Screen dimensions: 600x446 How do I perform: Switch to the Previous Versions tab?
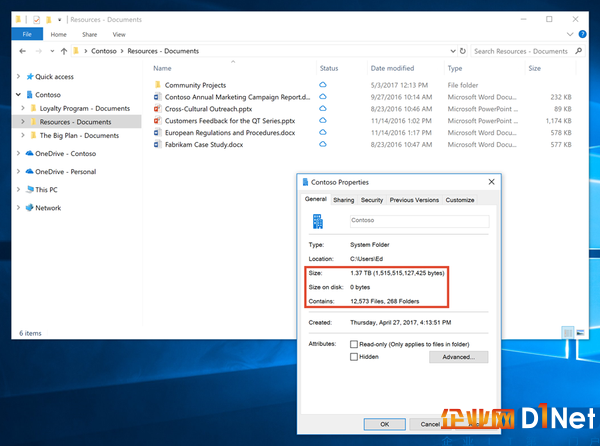coord(414,200)
